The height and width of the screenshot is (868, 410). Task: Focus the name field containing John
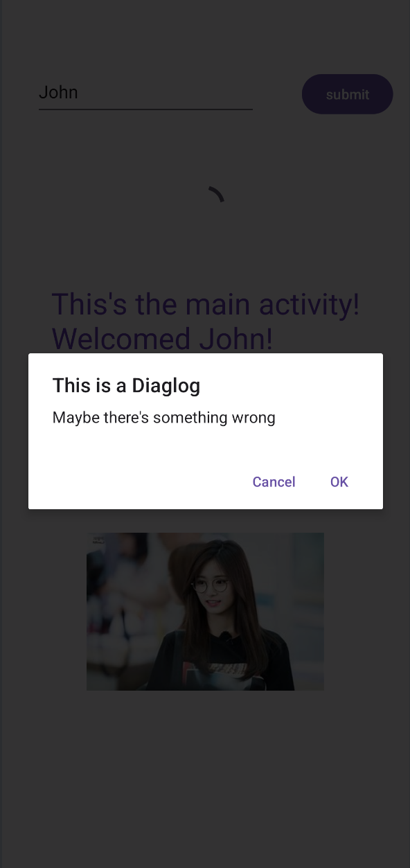[145, 92]
